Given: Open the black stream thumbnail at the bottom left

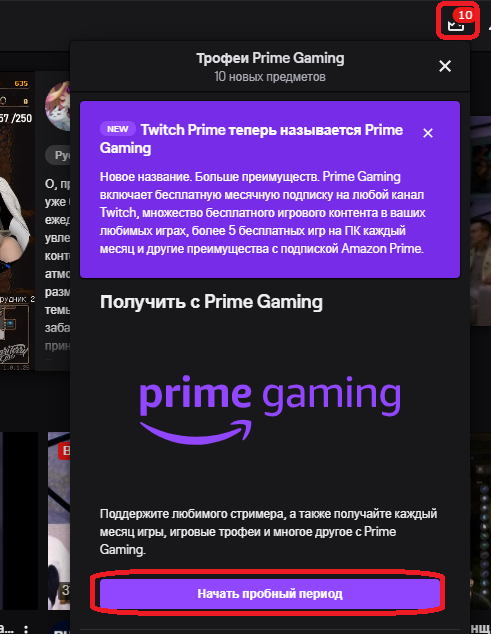Looking at the screenshot, I should click(x=19, y=521).
